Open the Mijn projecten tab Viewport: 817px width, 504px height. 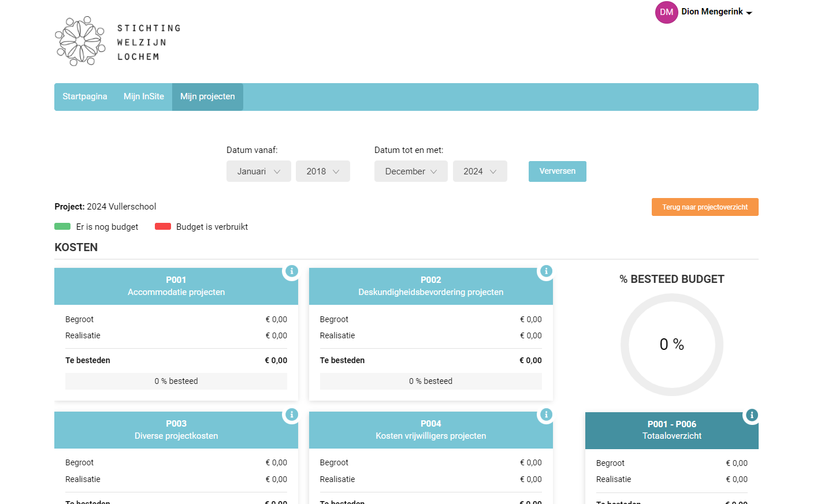(x=207, y=96)
